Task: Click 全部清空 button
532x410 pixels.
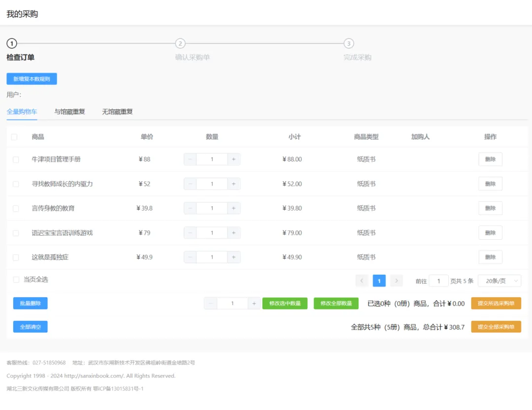Action: click(x=30, y=327)
